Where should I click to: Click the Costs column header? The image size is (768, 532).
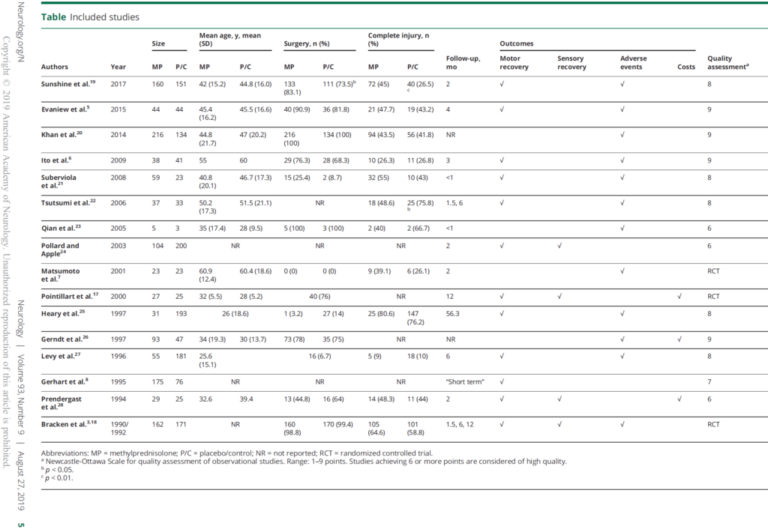686,67
